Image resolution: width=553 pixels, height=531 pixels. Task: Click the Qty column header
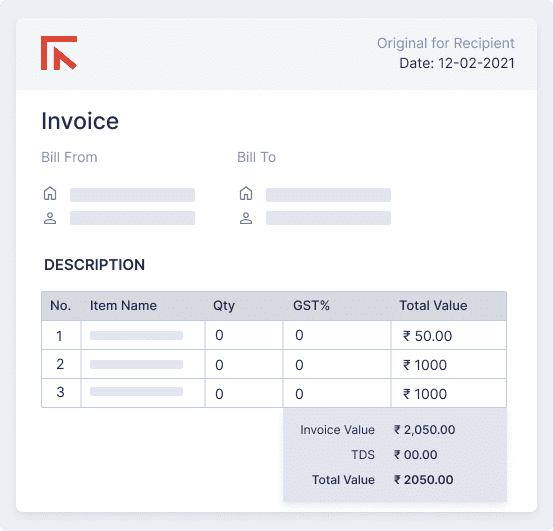tap(224, 306)
